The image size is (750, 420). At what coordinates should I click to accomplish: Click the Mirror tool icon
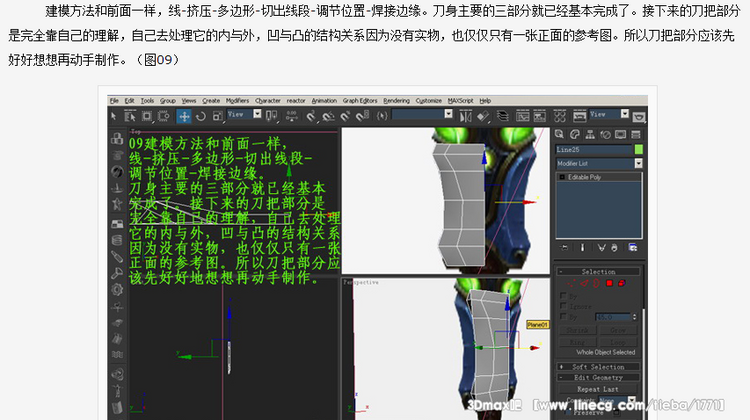pyautogui.click(x=465, y=116)
